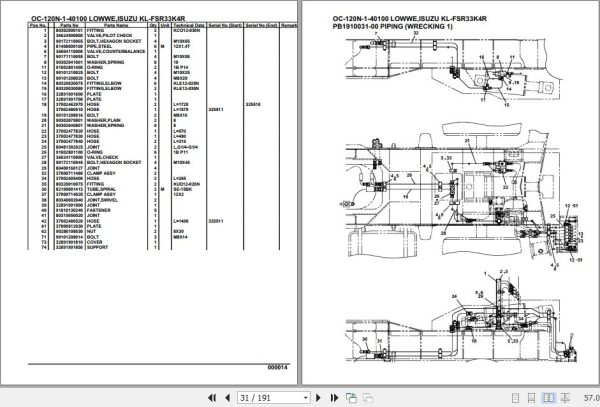Go to the next page
Image resolution: width=600 pixels, height=407 pixels.
coord(318,398)
